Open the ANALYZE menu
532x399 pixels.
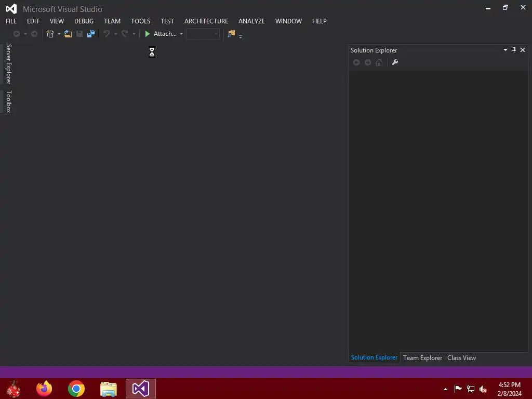pos(251,21)
